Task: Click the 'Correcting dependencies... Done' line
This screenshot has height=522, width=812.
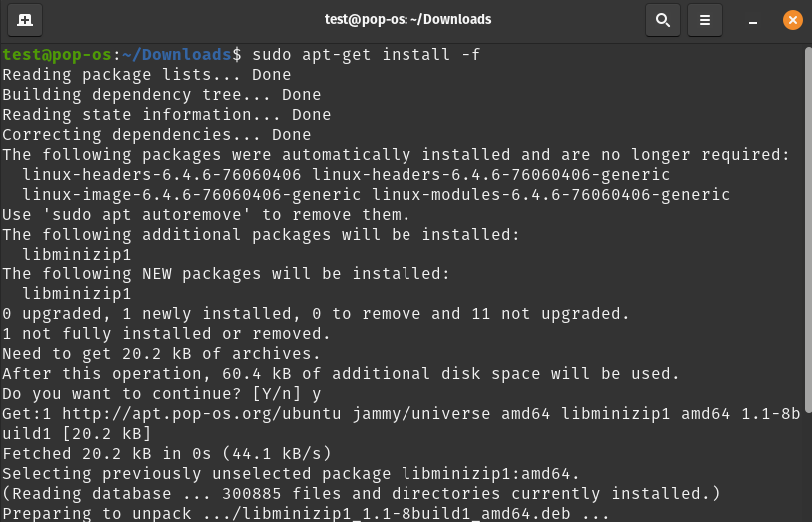Action: click(x=157, y=135)
